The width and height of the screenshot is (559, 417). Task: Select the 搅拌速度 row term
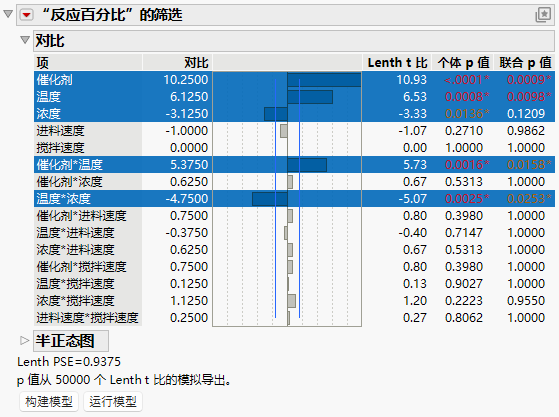(60, 148)
